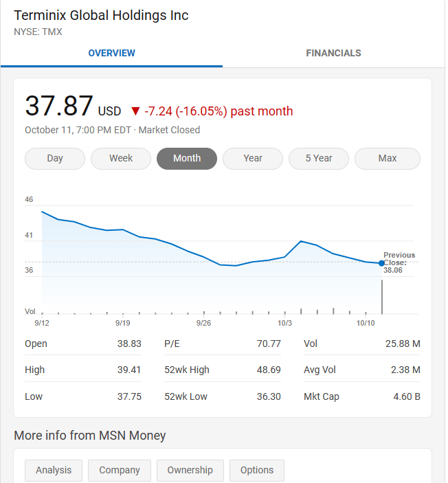View Ownership details
The width and height of the screenshot is (448, 483).
point(190,471)
